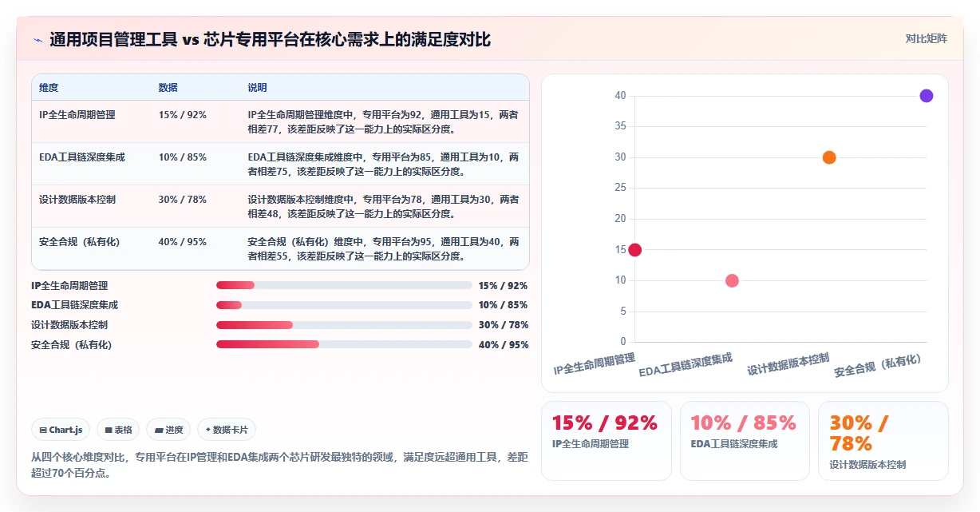980x512 pixels.
Task: Click the 安全合规（私有化）progress bar
Action: (x=344, y=344)
